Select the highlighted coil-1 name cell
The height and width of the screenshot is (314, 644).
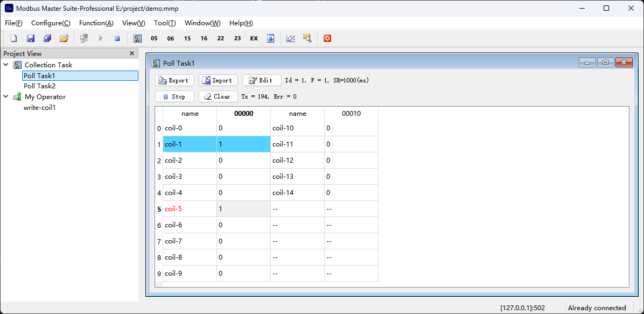190,144
